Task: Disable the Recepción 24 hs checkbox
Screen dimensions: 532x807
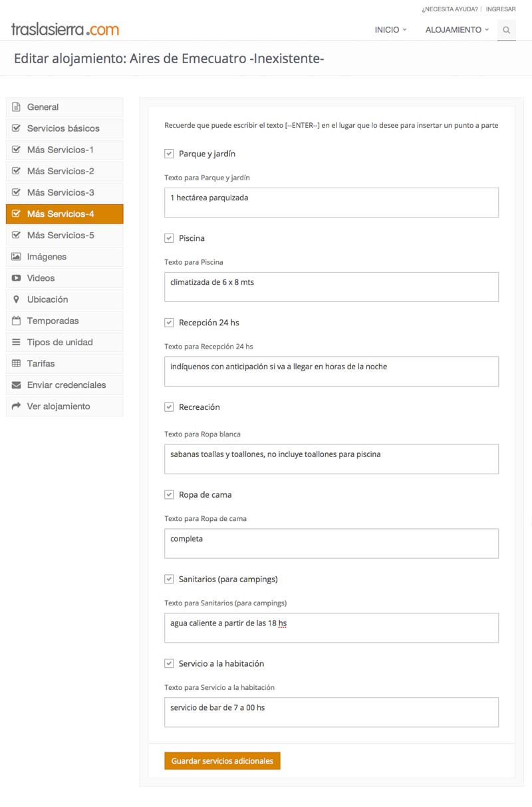Action: pos(169,323)
